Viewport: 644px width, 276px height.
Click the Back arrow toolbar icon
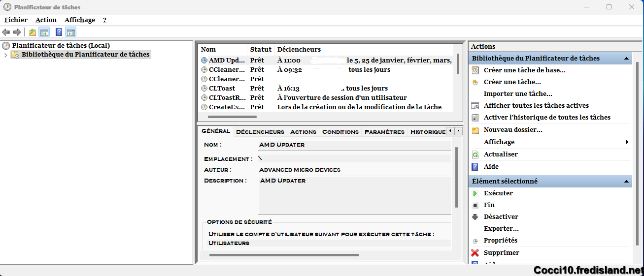click(x=6, y=32)
